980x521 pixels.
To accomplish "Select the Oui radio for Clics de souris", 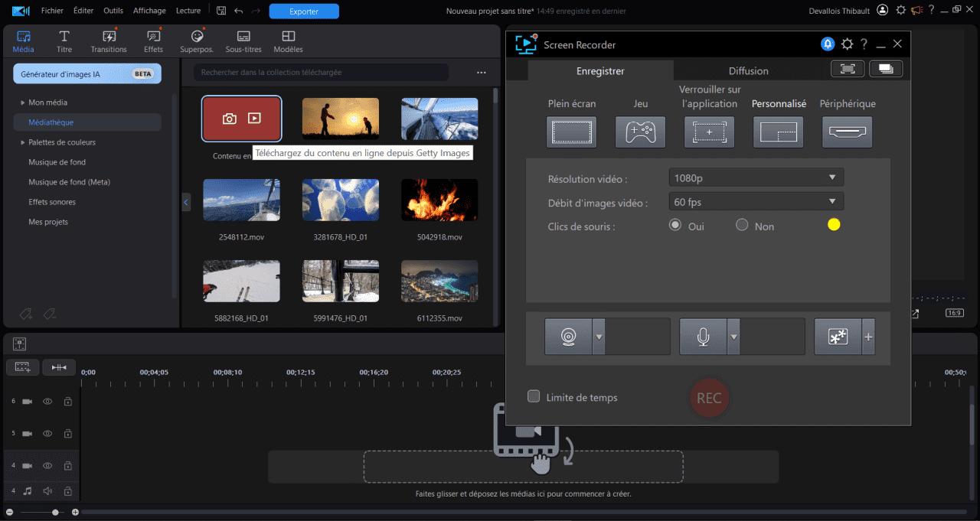I will click(675, 224).
